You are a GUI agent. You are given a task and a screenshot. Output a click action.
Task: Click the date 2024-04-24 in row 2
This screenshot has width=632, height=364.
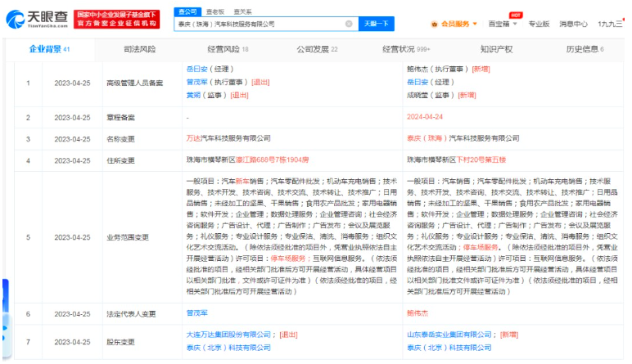(x=425, y=117)
